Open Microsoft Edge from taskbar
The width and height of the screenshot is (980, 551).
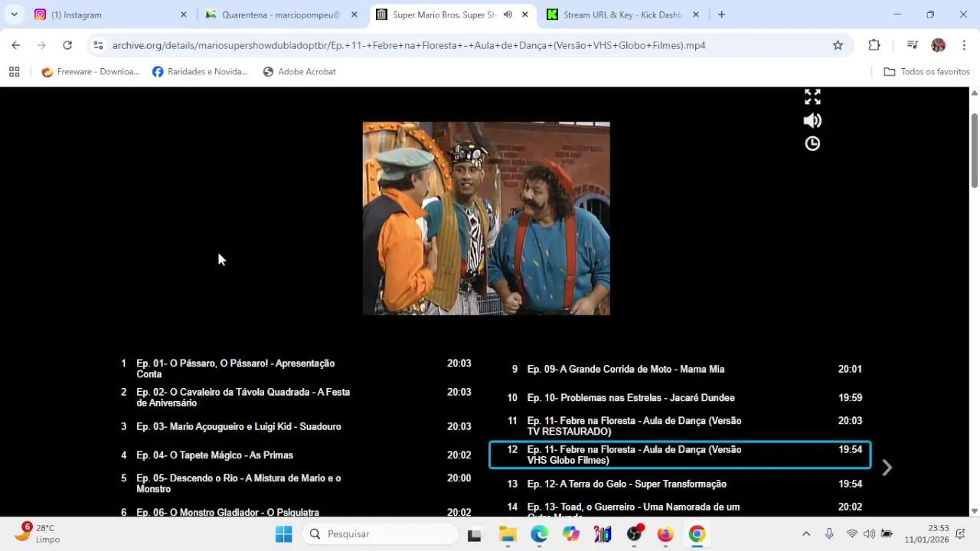539,534
